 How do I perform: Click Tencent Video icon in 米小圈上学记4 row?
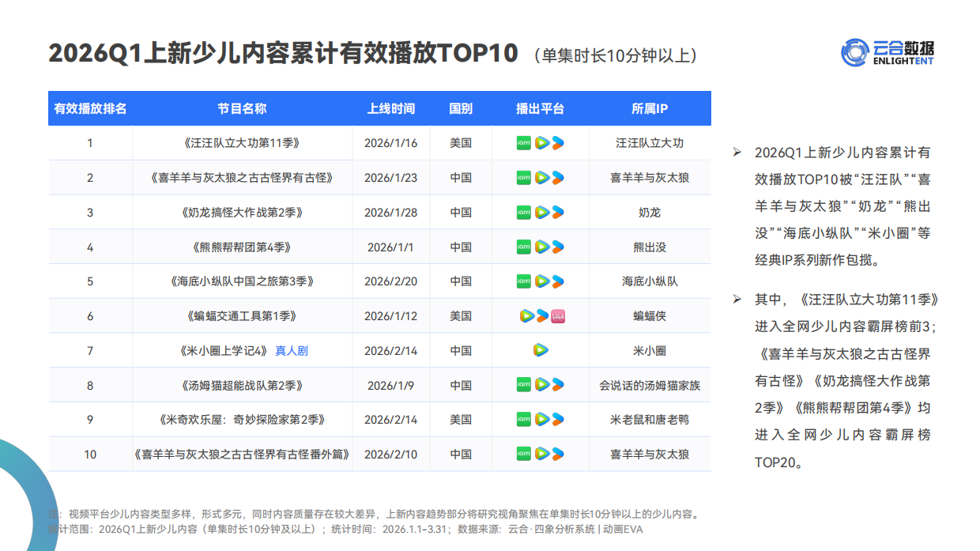coord(541,350)
